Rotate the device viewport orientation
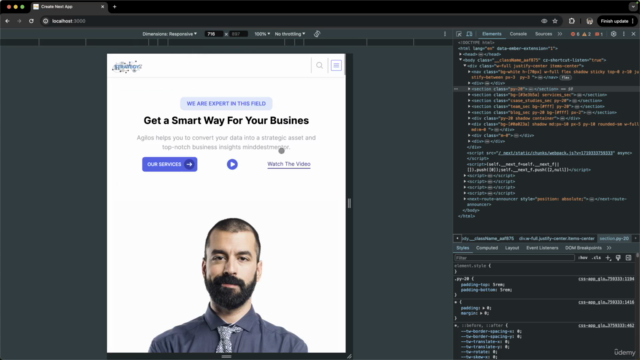This screenshot has width=640, height=360. pos(317,34)
